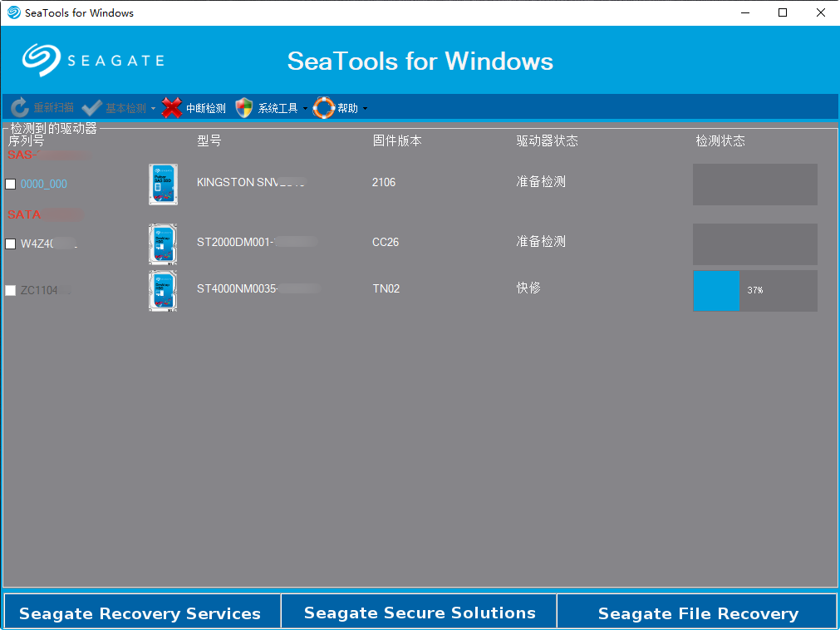Click 准备检测 status for KINGSTON drive
Screen dimensions: 840x630
541,182
